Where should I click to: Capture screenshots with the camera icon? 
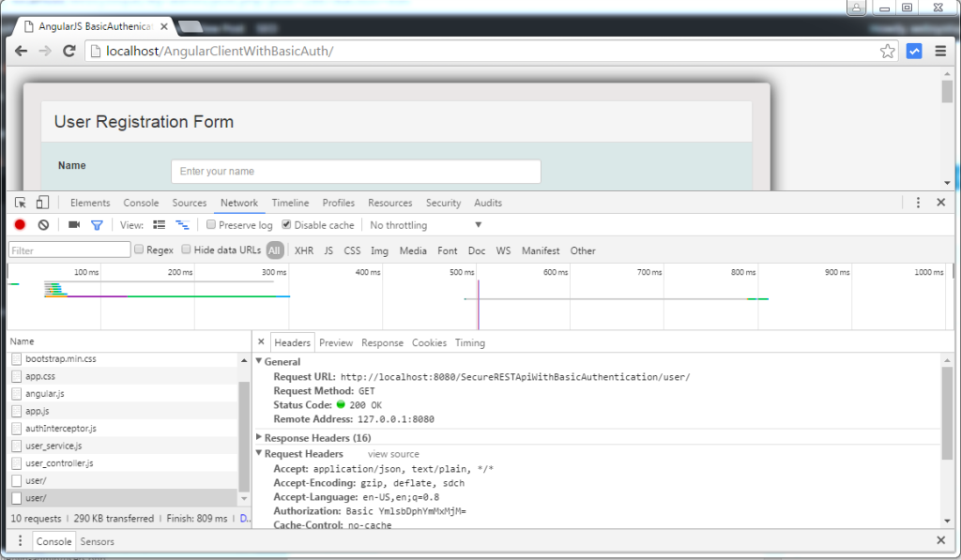coord(74,225)
